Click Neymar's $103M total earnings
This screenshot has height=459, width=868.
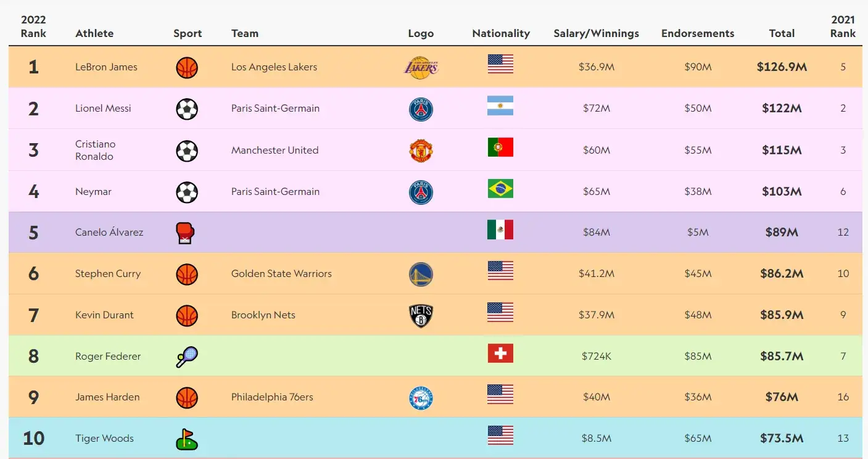coord(782,191)
